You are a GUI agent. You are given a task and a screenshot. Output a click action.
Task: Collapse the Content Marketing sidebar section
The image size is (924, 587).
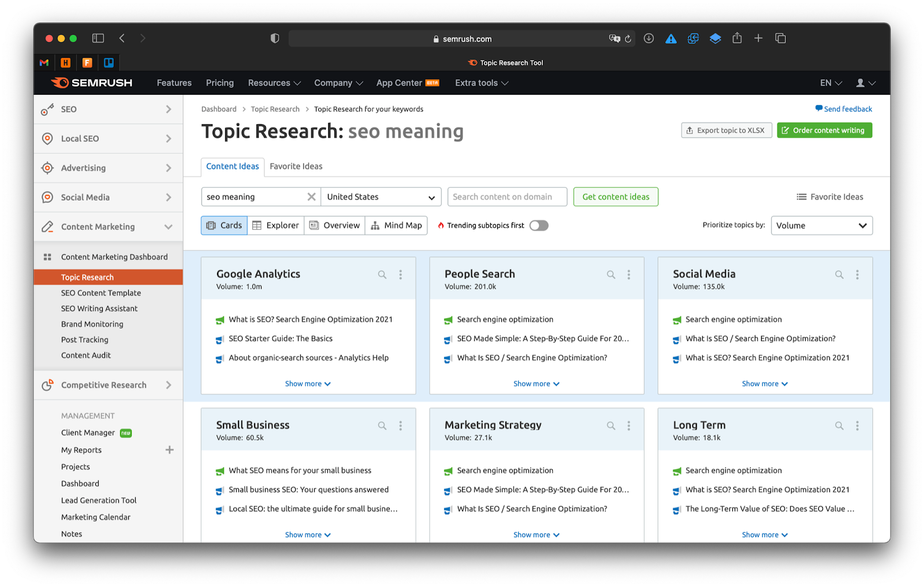pos(109,226)
